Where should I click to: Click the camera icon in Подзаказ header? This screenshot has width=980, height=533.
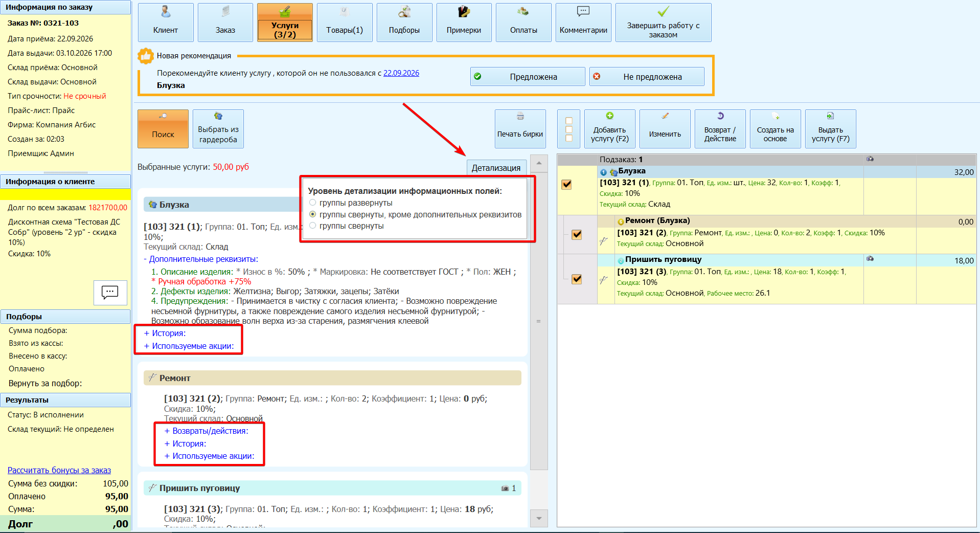point(870,159)
